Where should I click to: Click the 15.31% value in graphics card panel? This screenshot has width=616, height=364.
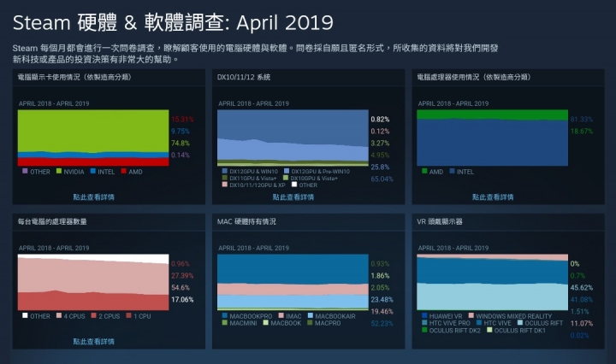(182, 119)
